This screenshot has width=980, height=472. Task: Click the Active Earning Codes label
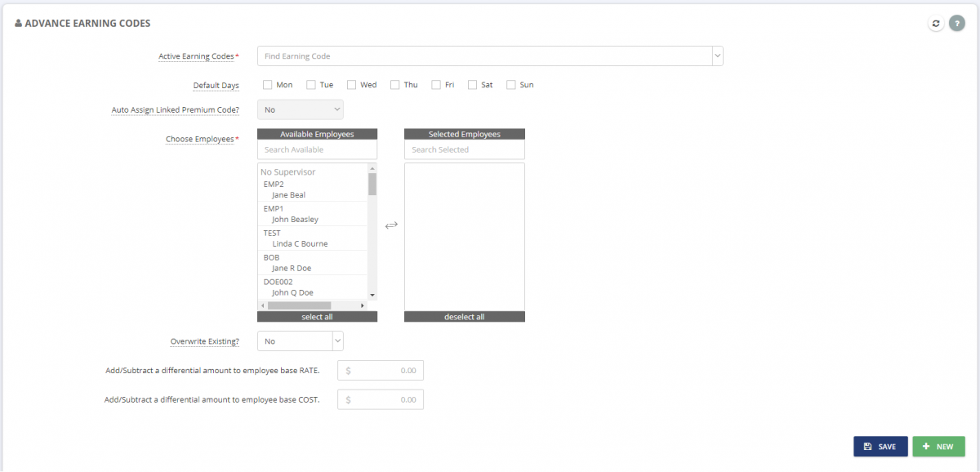click(x=196, y=56)
